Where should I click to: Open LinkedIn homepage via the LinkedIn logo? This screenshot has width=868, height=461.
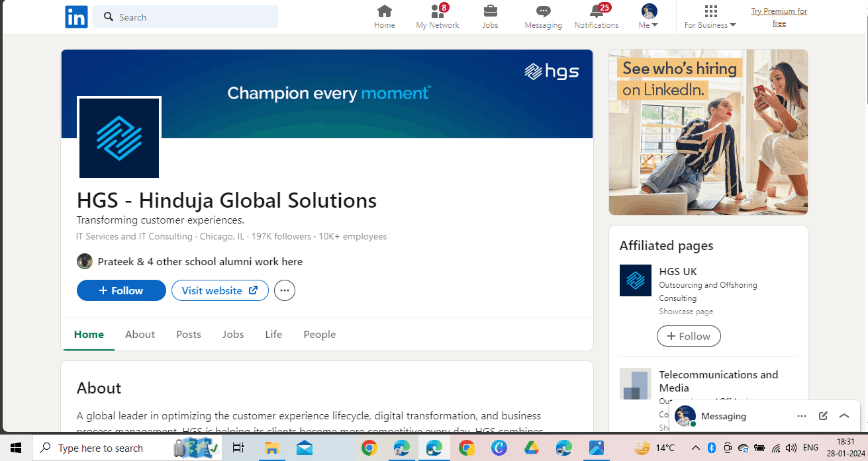point(75,17)
